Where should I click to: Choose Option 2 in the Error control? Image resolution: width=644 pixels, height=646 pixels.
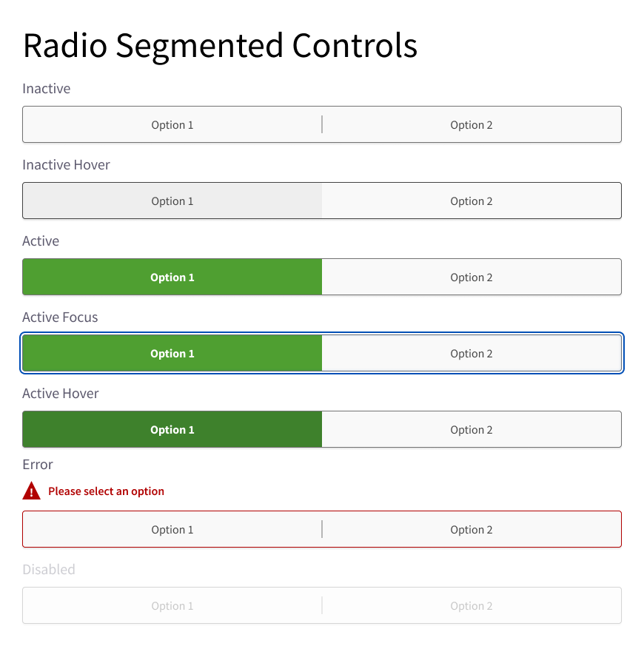click(472, 529)
